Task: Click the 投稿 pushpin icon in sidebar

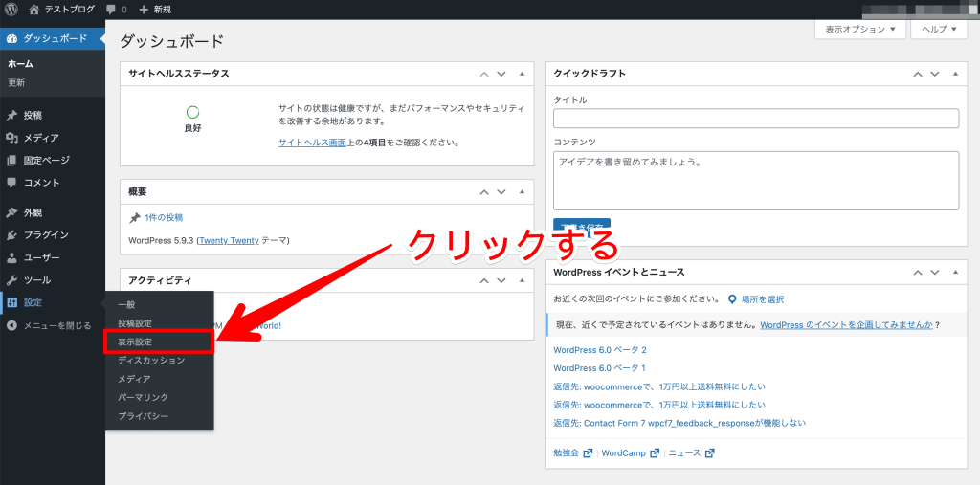Action: [x=11, y=116]
